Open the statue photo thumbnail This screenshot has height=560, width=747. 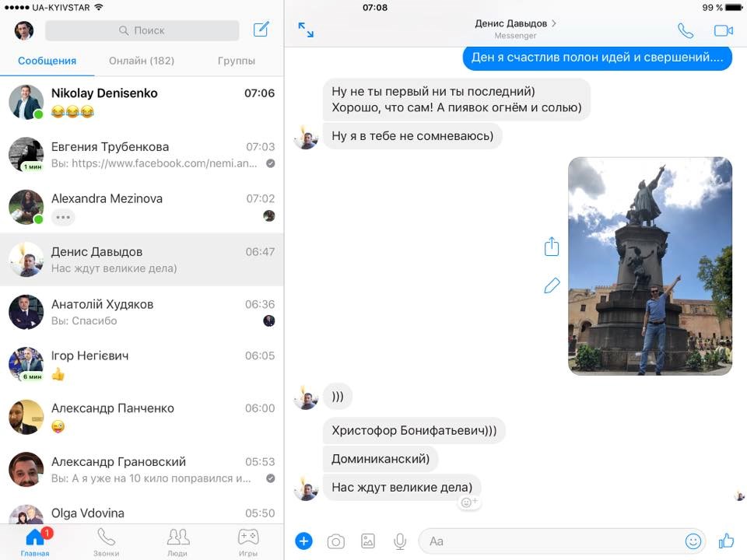(650, 266)
